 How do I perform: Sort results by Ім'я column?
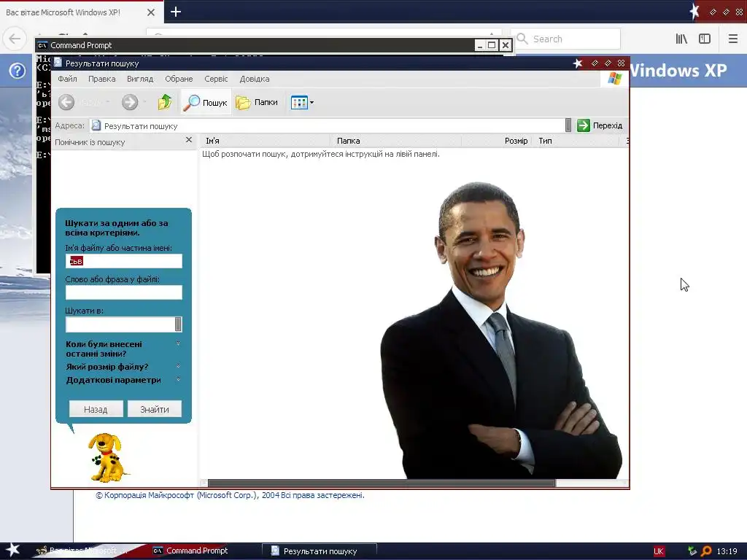point(266,141)
